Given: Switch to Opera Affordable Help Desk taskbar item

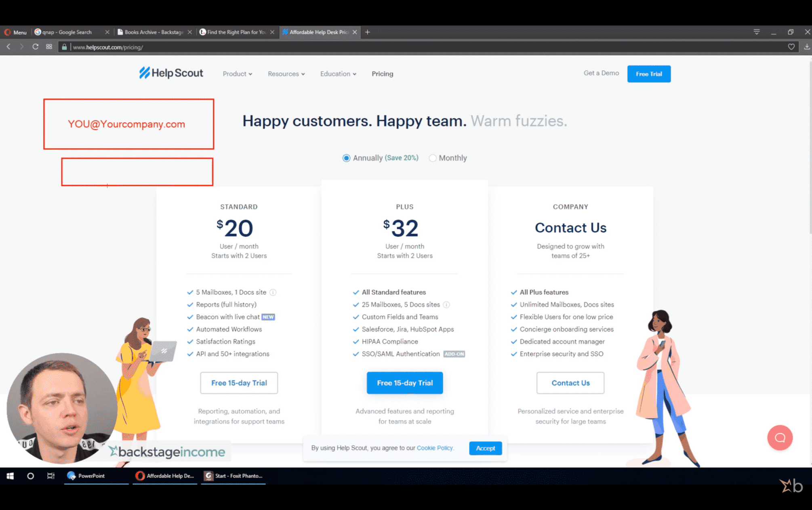Looking at the screenshot, I should 165,476.
